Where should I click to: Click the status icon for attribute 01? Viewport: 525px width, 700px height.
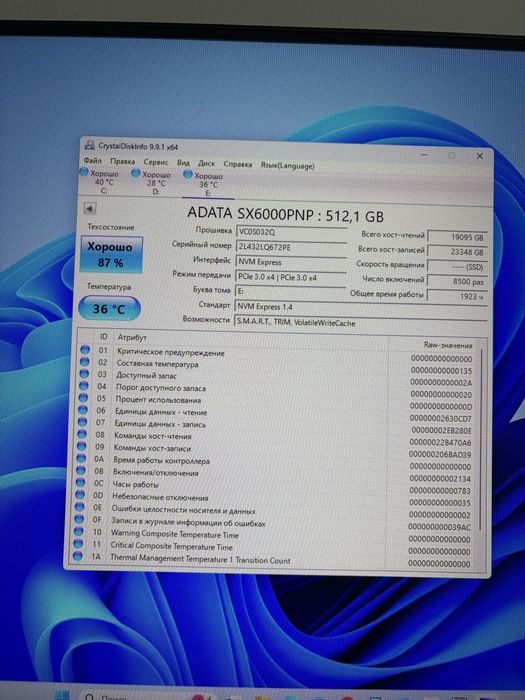coord(84,350)
